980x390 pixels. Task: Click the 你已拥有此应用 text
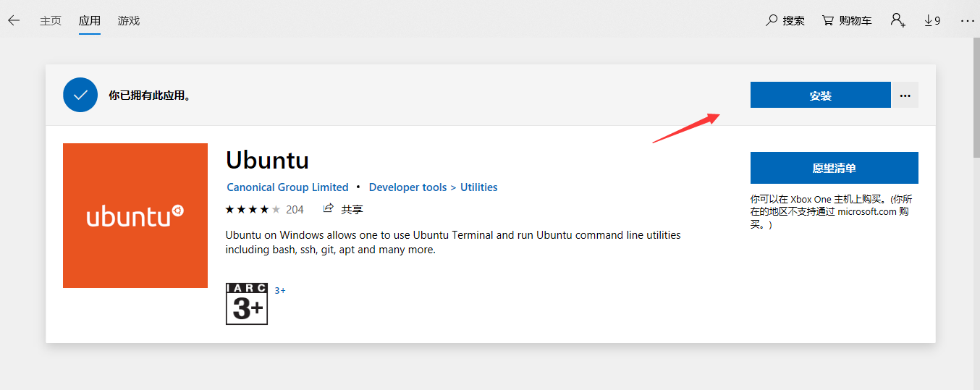pyautogui.click(x=150, y=96)
